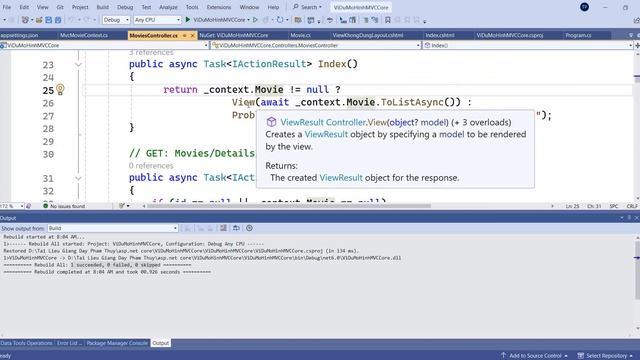The width and height of the screenshot is (640, 360).
Task: Switch to Index.cshtml tab
Action: coord(440,36)
